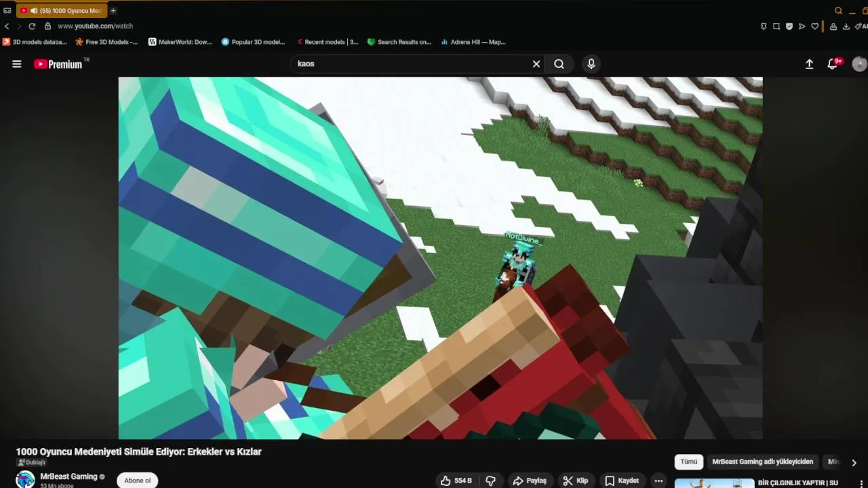Click the 'Dublajlı' dubbed label

[31, 462]
